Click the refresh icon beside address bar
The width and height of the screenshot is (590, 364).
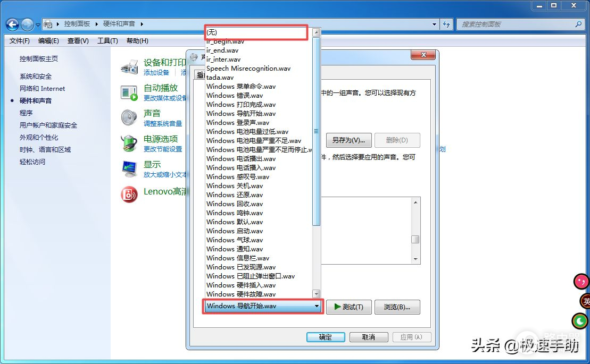(446, 24)
